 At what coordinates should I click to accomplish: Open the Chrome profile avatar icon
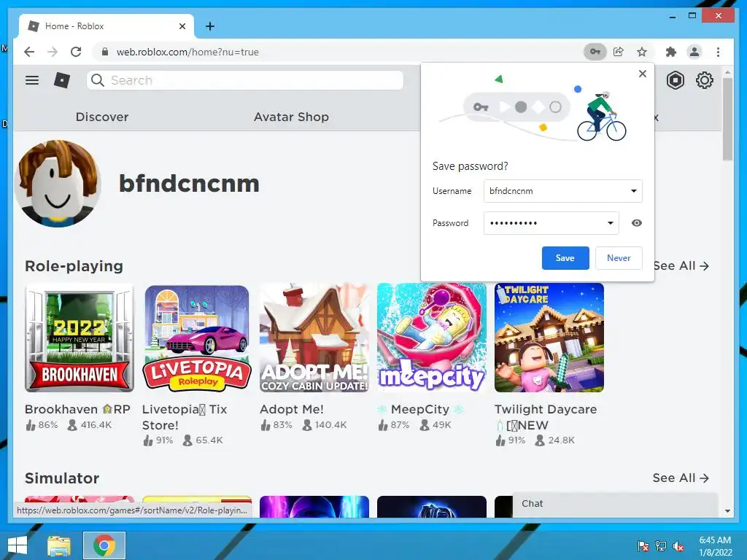pos(694,52)
